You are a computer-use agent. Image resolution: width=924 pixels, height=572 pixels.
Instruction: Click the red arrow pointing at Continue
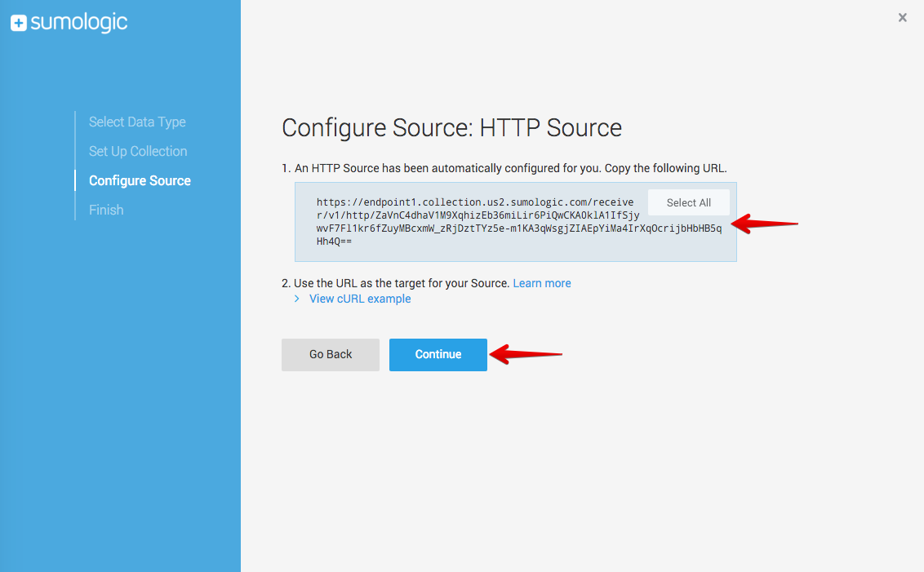[526, 354]
